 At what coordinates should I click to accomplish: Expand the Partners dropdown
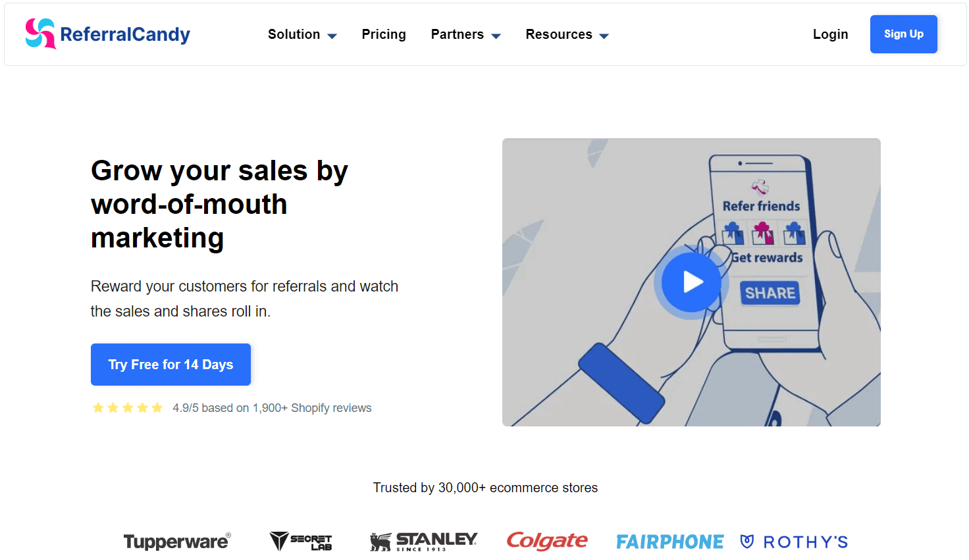[465, 34]
